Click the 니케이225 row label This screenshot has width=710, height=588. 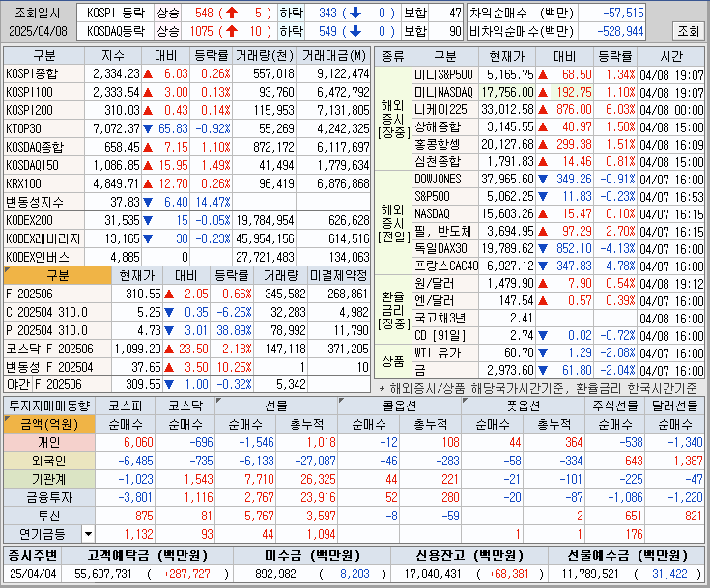(x=445, y=109)
